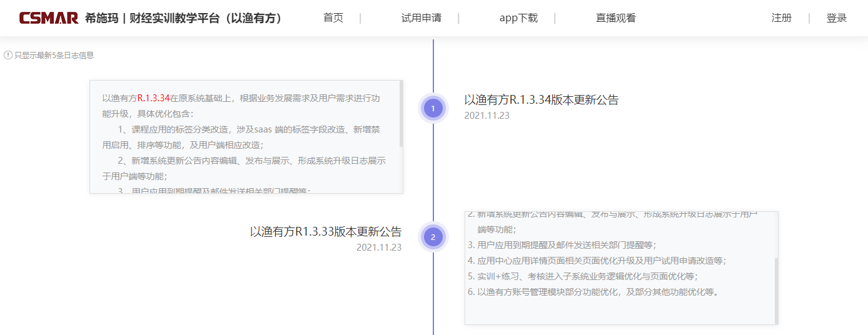Open the 试用申请 page
The image size is (868, 335).
421,18
